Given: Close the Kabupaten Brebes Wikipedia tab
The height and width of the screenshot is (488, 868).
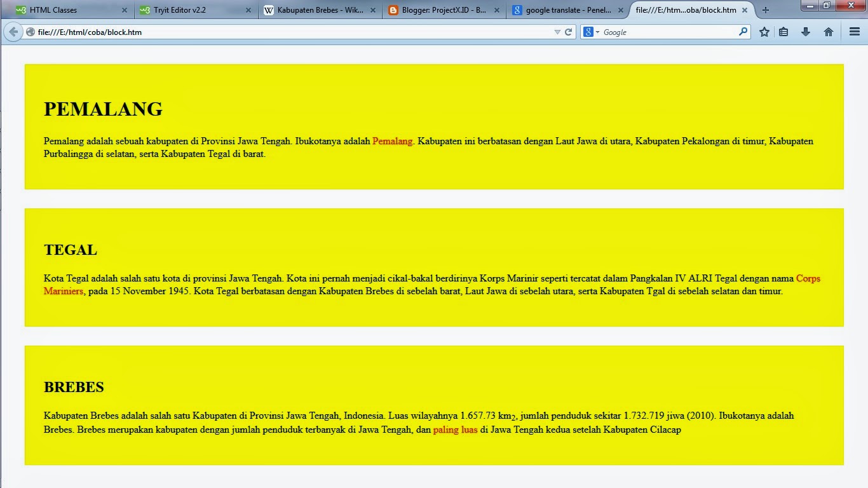Looking at the screenshot, I should click(372, 10).
